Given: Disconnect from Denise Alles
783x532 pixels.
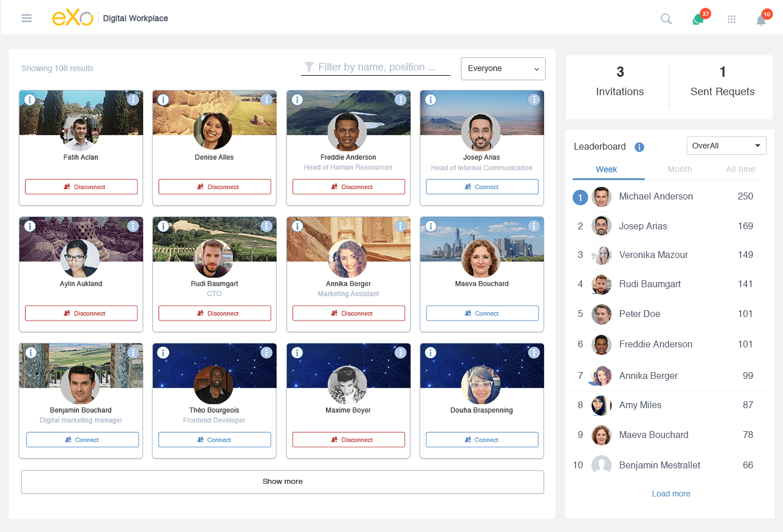Looking at the screenshot, I should tap(214, 187).
